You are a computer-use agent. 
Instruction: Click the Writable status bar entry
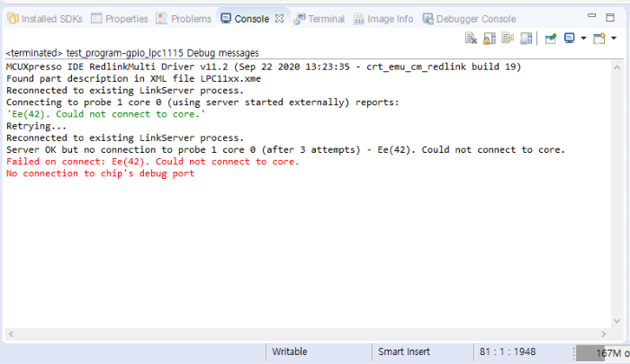click(290, 352)
